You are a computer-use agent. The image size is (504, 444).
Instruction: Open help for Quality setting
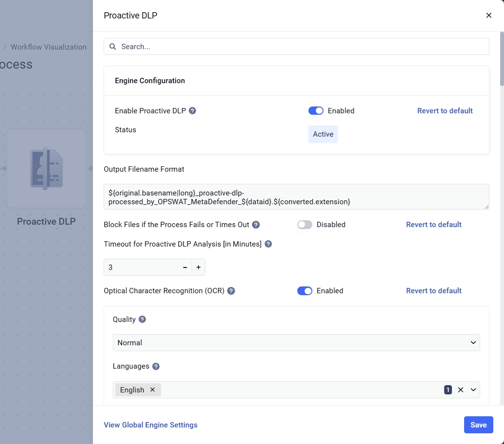click(x=143, y=320)
